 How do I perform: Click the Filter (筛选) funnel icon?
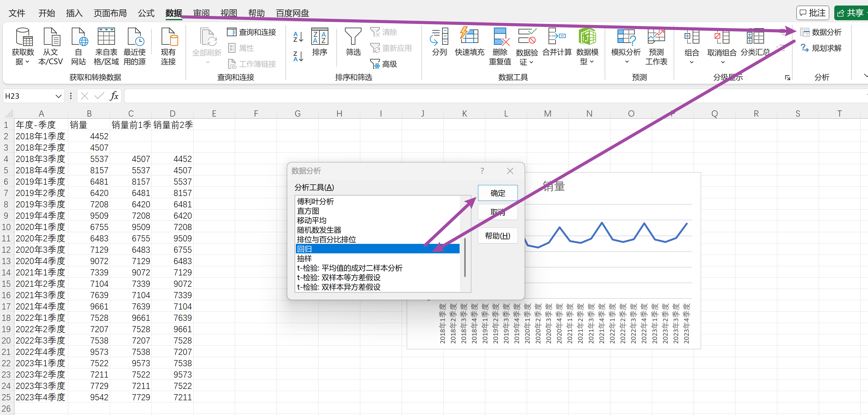tap(353, 37)
